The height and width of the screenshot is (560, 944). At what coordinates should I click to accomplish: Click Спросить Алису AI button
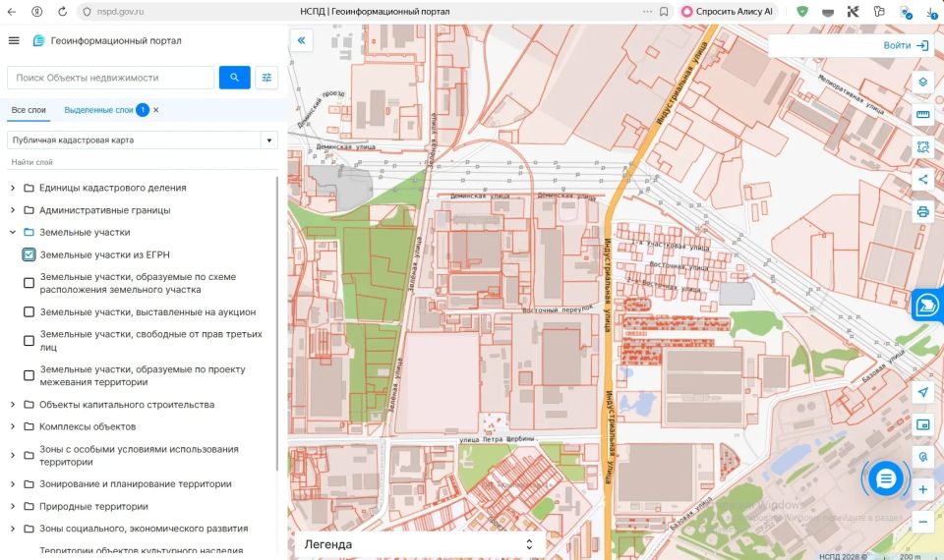point(728,12)
